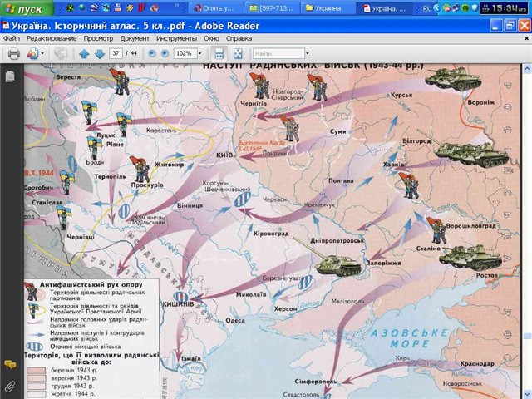Screen dimensions: 532x399
Task: Show the Attachments paperclip panel
Action: pos(10,386)
